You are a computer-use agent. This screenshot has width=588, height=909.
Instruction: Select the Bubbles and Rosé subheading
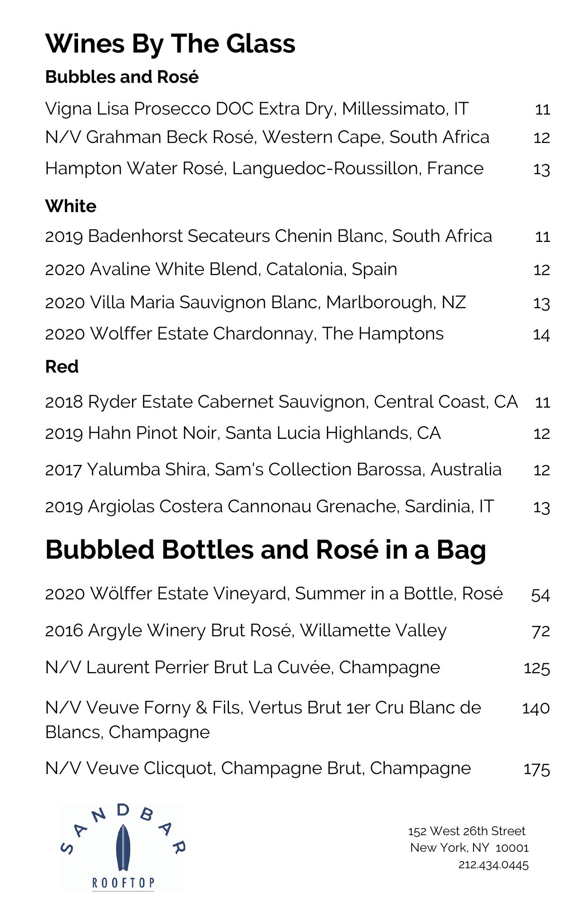(122, 77)
